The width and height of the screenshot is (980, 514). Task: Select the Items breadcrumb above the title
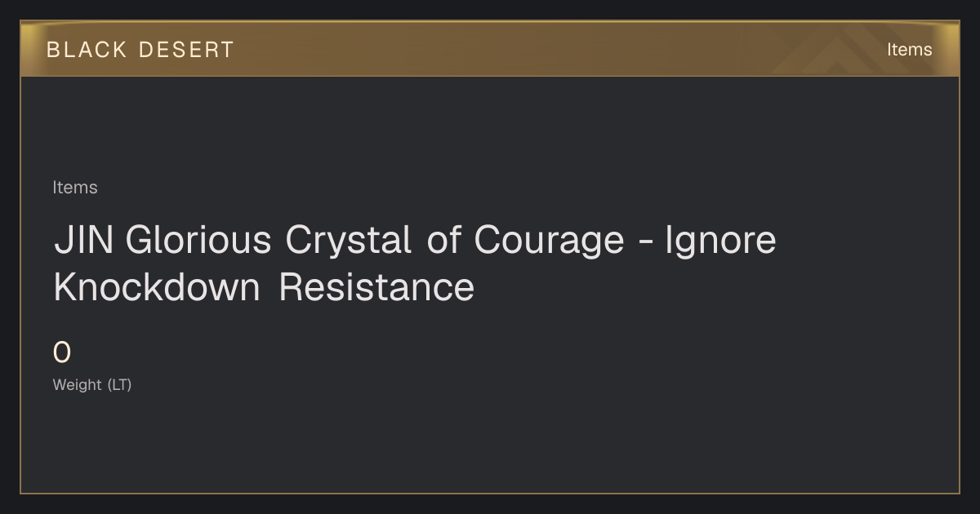click(x=75, y=188)
